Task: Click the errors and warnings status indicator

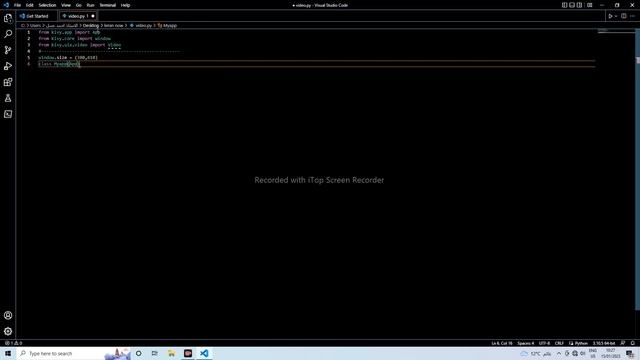Action: click(x=13, y=343)
